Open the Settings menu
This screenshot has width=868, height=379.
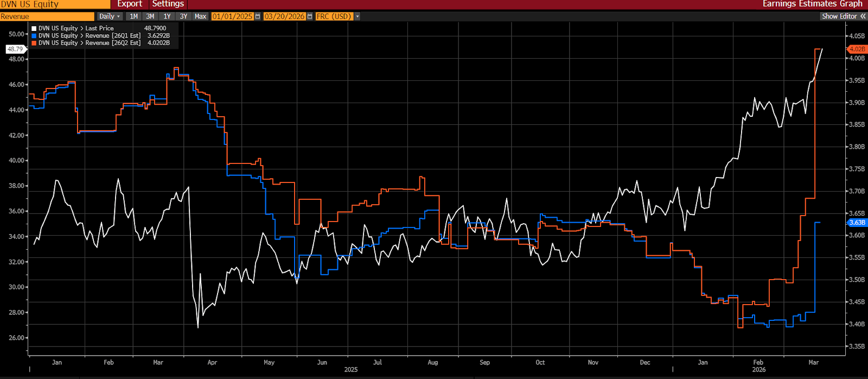(x=168, y=4)
